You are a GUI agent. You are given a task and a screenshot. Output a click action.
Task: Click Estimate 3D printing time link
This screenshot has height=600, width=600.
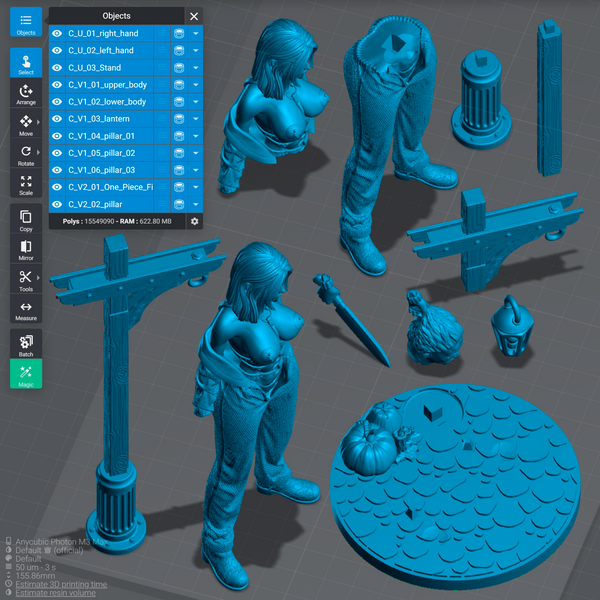[61, 584]
